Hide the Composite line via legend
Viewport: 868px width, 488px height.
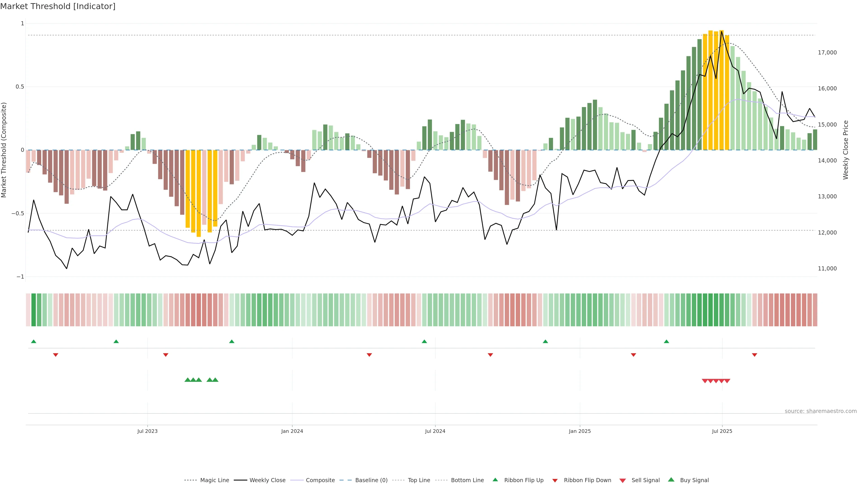pyautogui.click(x=320, y=480)
